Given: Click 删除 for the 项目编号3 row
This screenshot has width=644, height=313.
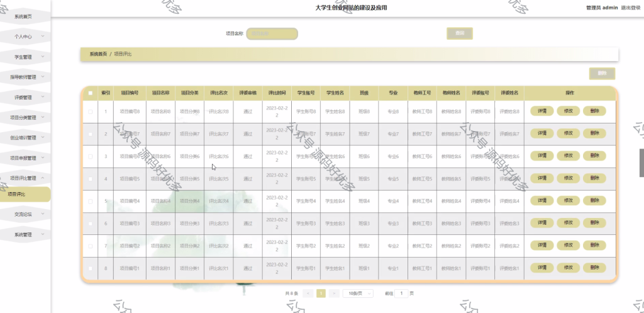Looking at the screenshot, I should pyautogui.click(x=594, y=223).
